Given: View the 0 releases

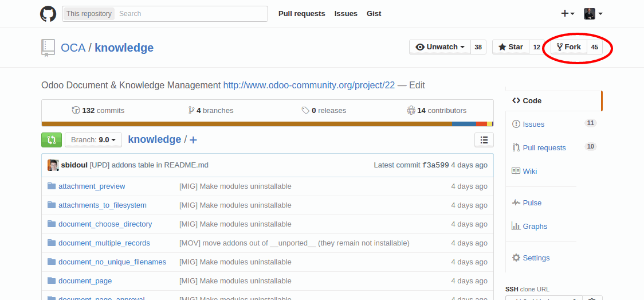Looking at the screenshot, I should tap(324, 110).
